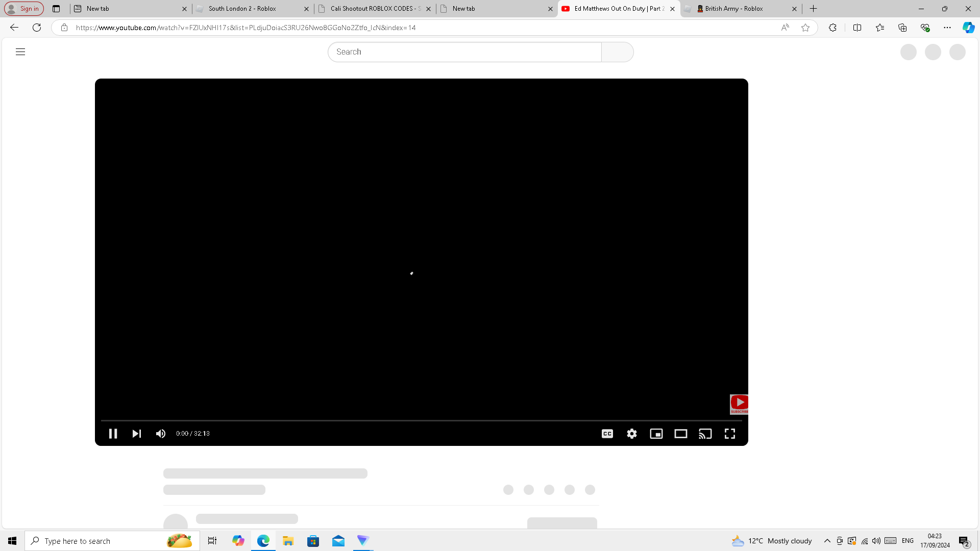980x551 pixels.
Task: Cast video to a TV
Action: [705, 434]
